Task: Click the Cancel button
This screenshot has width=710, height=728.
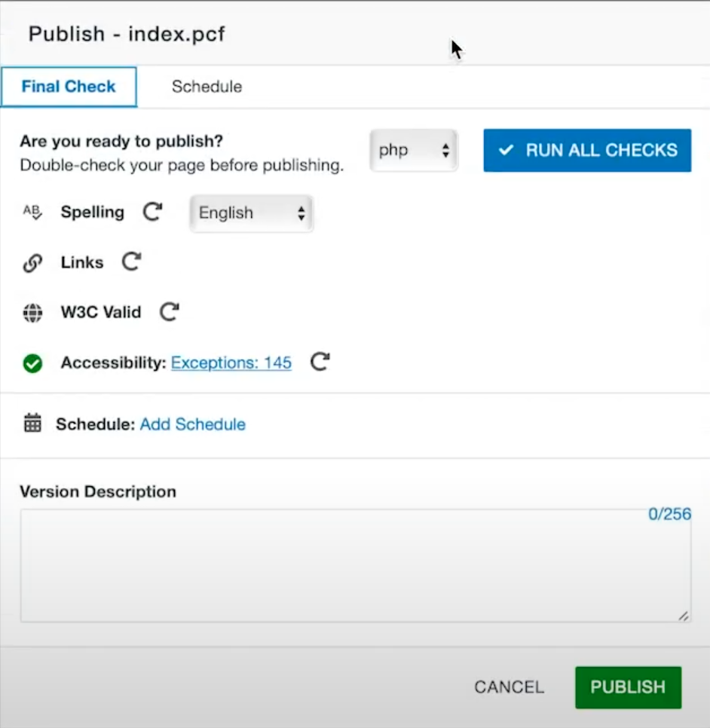Action: pyautogui.click(x=510, y=687)
